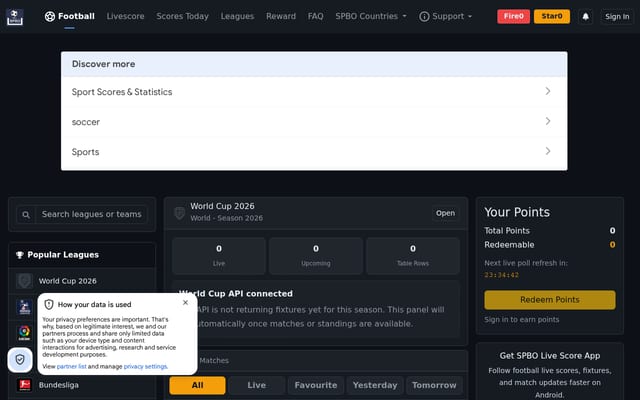Click the yellow Star0 badge
Viewport: 640px width, 400px height.
pyautogui.click(x=552, y=16)
